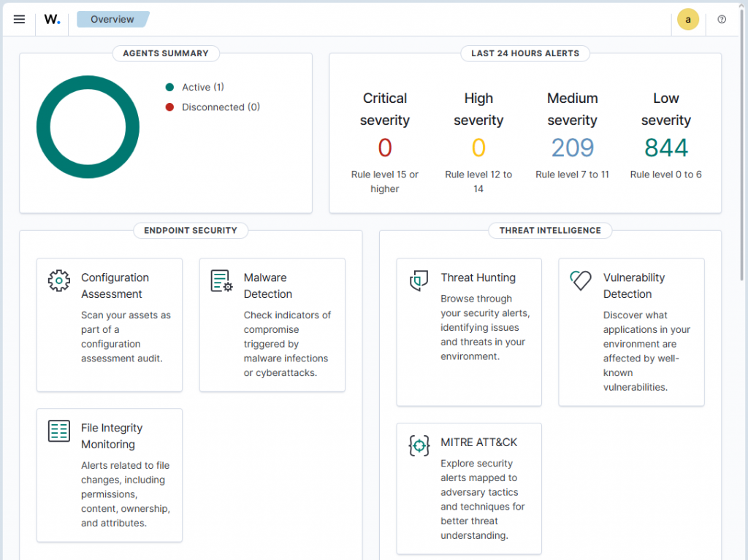Click 'Check indicators of compromise' description
748x560 pixels.
point(287,344)
